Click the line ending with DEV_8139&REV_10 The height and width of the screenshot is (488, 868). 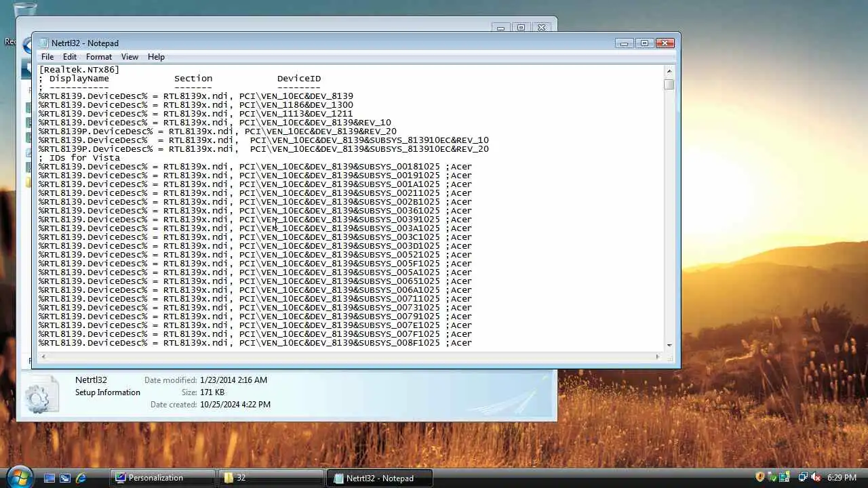pos(215,123)
